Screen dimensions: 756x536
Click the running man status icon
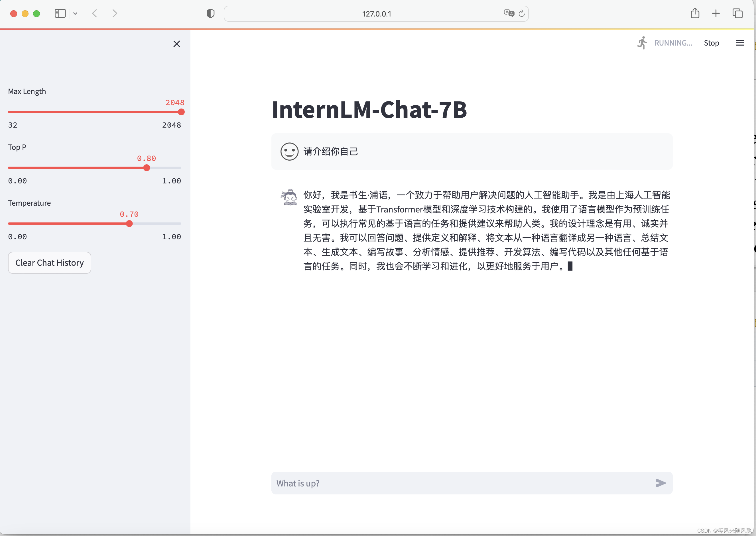pos(642,43)
